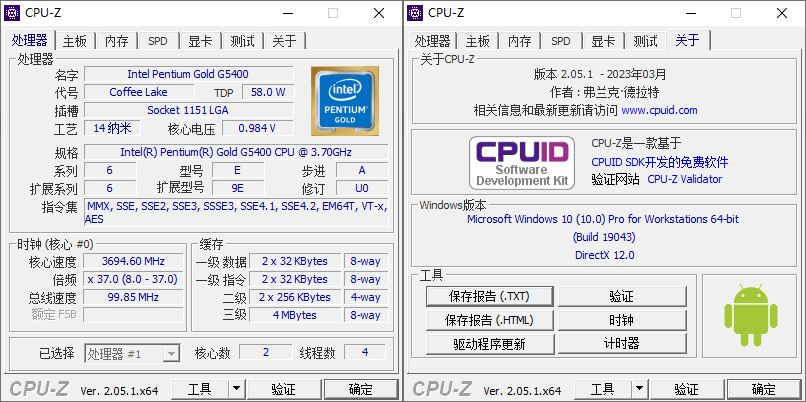Image resolution: width=806 pixels, height=402 pixels.
Task: Click the 保存报告 (.HTML) button
Action: [x=489, y=320]
